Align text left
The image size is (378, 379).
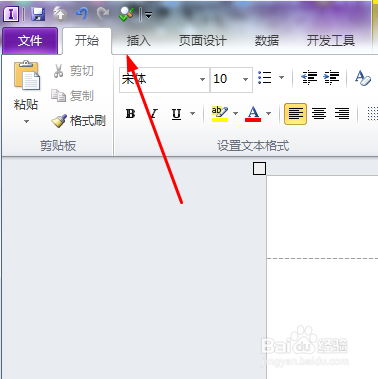tap(295, 114)
